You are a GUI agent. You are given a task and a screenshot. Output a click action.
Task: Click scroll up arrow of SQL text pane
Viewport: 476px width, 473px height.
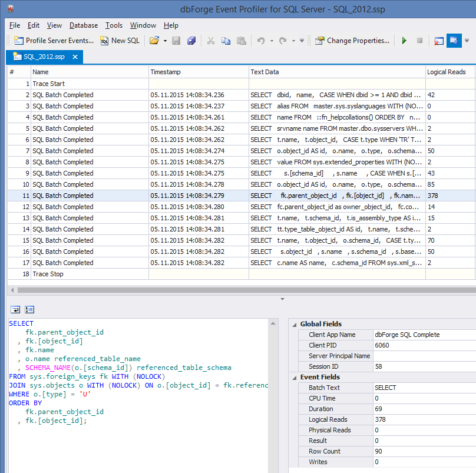click(x=273, y=323)
